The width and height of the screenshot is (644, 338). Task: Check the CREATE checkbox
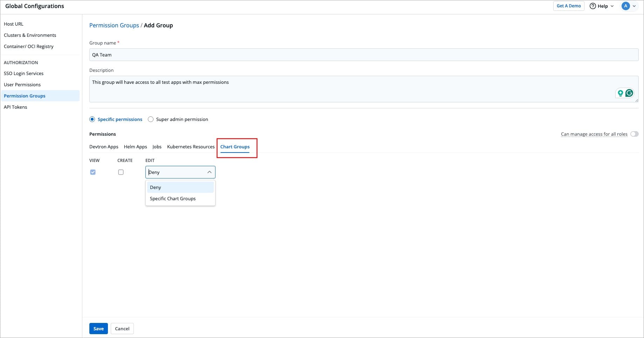coord(121,172)
